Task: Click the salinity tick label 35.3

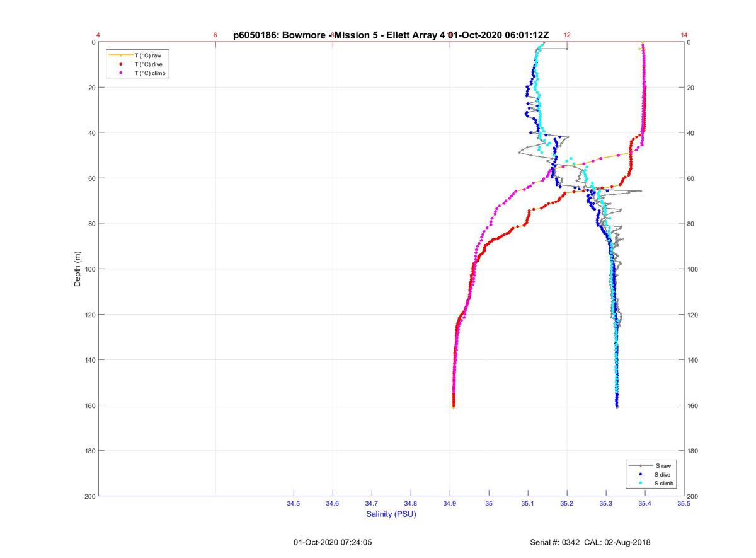Action: [606, 504]
